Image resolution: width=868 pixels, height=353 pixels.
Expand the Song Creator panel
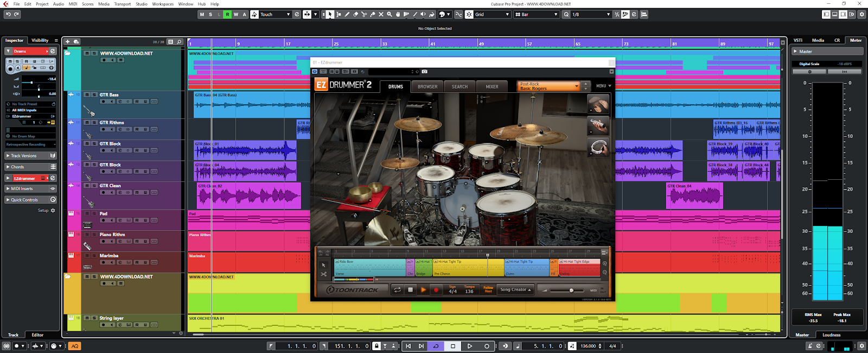pos(515,290)
